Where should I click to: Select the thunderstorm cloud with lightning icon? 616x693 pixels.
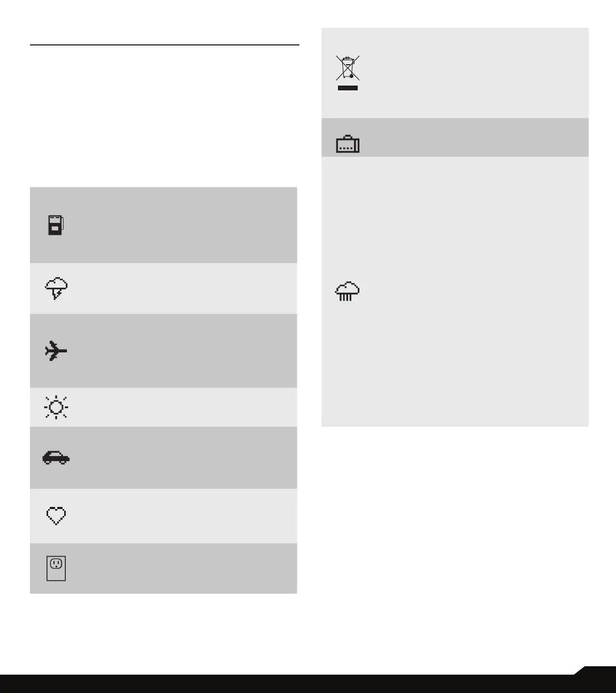(56, 289)
